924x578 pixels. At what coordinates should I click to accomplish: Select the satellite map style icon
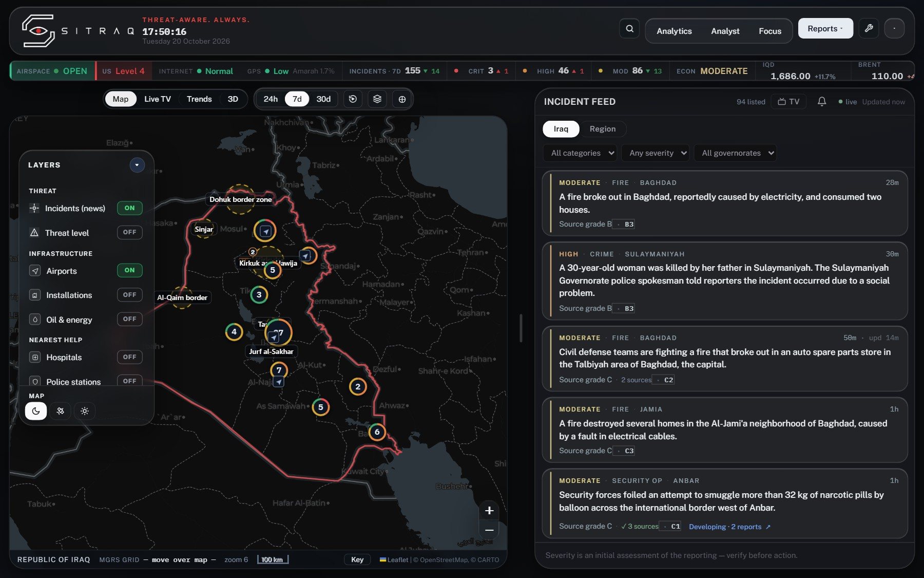click(61, 411)
